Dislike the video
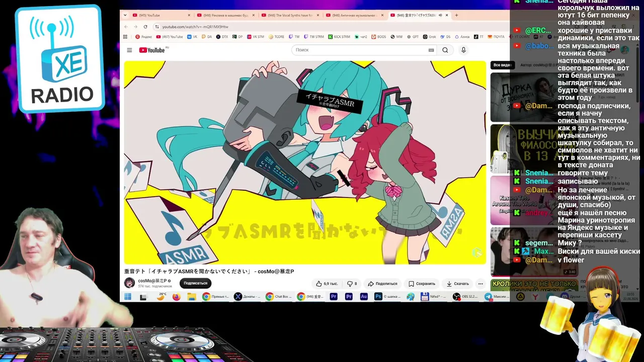This screenshot has width=644, height=362. click(352, 284)
